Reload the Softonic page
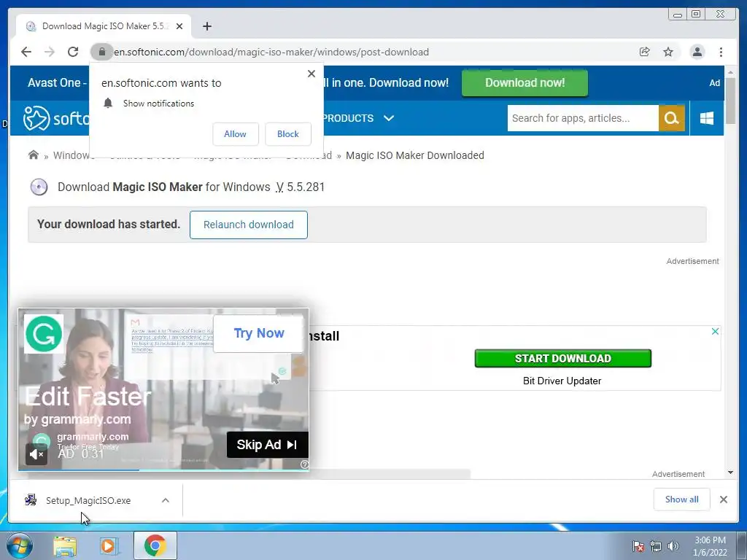Image resolution: width=747 pixels, height=560 pixels. [73, 52]
